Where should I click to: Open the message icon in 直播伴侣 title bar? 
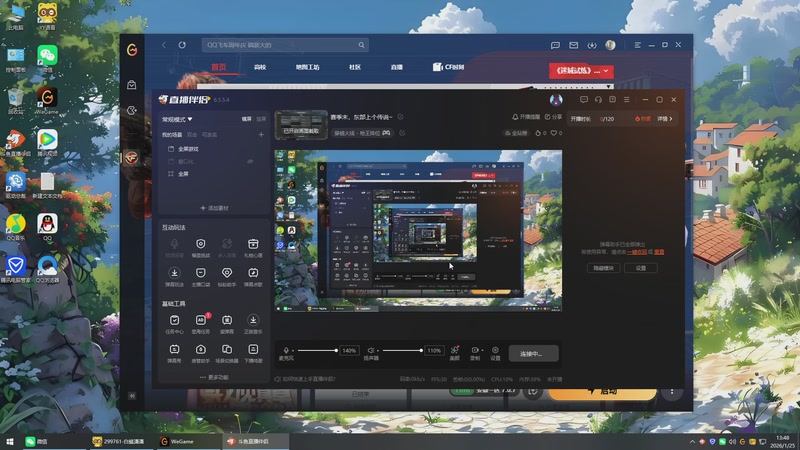(x=584, y=99)
